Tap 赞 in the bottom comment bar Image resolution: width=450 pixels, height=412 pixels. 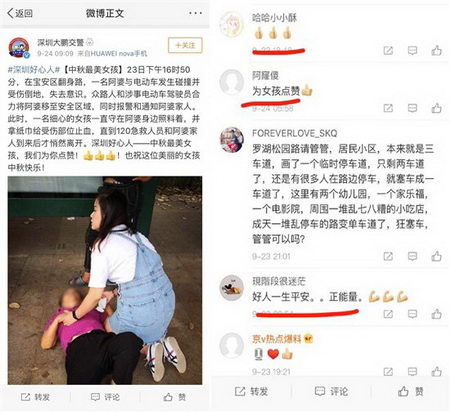coord(410,391)
